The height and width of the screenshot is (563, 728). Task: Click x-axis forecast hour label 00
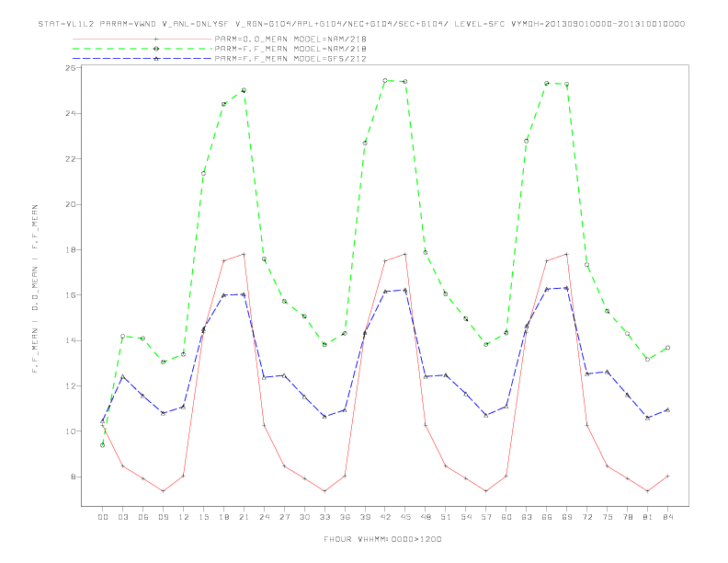[x=103, y=517]
